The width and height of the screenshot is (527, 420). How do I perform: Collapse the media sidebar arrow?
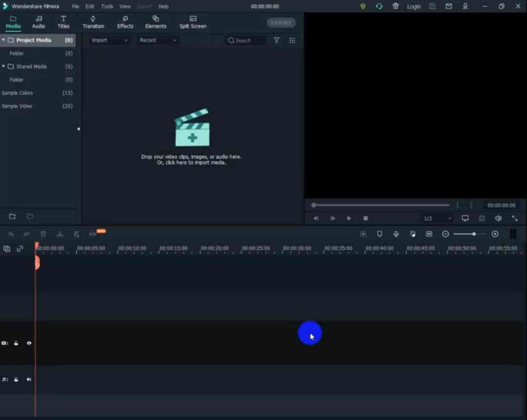tap(78, 129)
